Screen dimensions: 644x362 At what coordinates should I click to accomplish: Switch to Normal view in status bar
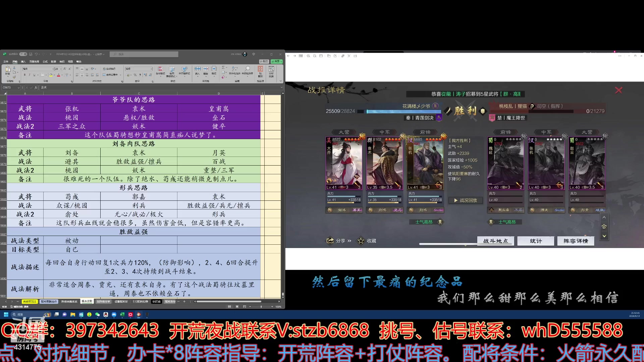pos(229,306)
